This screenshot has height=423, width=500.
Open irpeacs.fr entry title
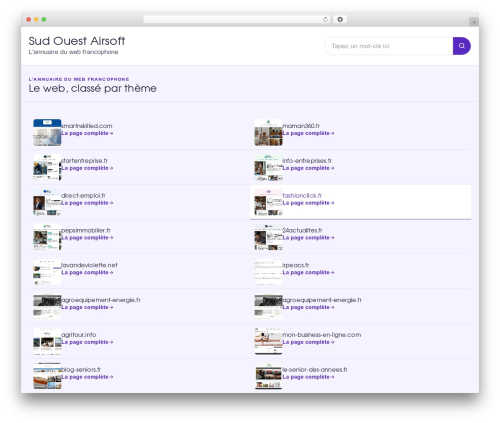click(296, 265)
